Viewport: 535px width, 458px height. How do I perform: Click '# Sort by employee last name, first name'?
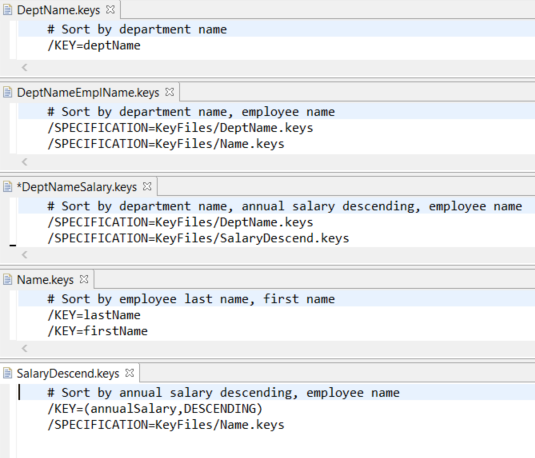(x=191, y=299)
